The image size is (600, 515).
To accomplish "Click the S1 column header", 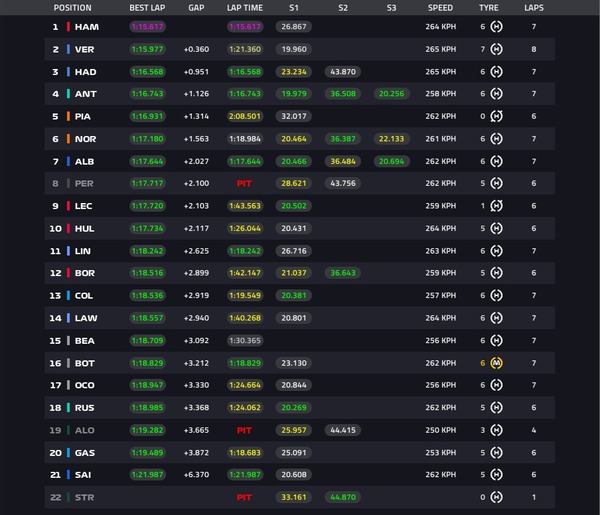I will pyautogui.click(x=294, y=8).
